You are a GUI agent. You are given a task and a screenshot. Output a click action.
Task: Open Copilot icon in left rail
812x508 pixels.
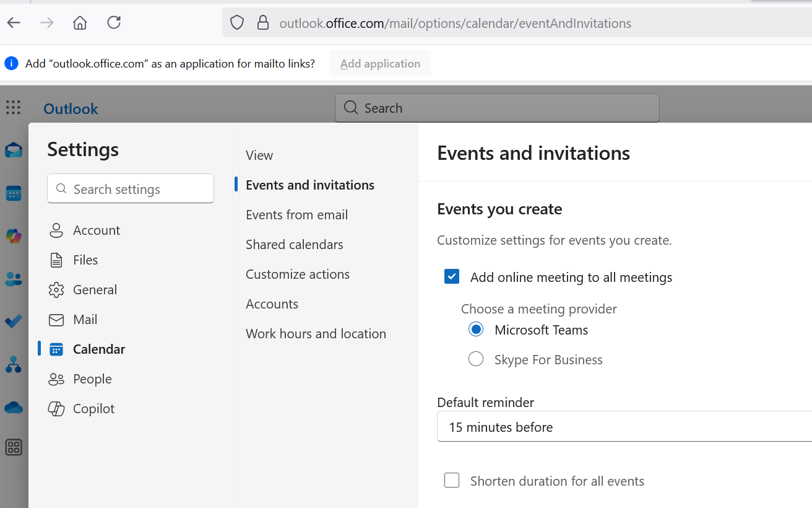(14, 236)
